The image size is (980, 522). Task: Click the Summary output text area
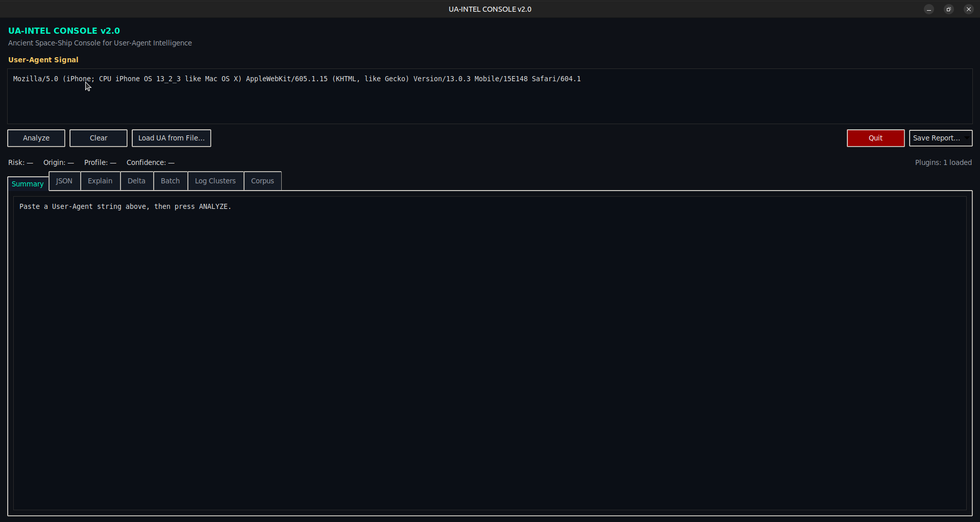tap(490, 352)
